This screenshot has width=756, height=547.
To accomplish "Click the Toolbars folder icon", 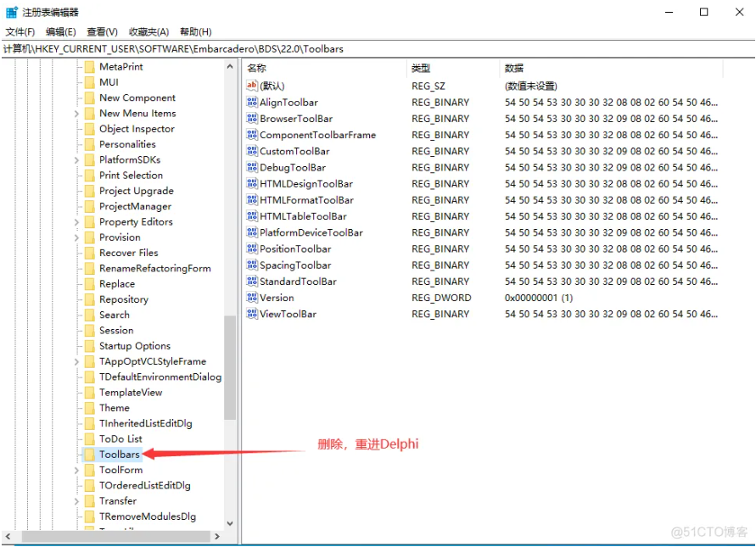I will pos(90,454).
